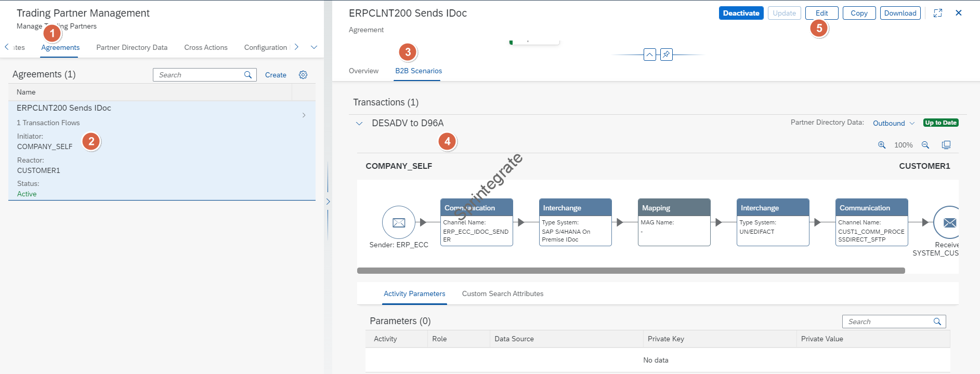Image resolution: width=980 pixels, height=374 pixels.
Task: Download the agreement via Download button
Action: pos(900,13)
